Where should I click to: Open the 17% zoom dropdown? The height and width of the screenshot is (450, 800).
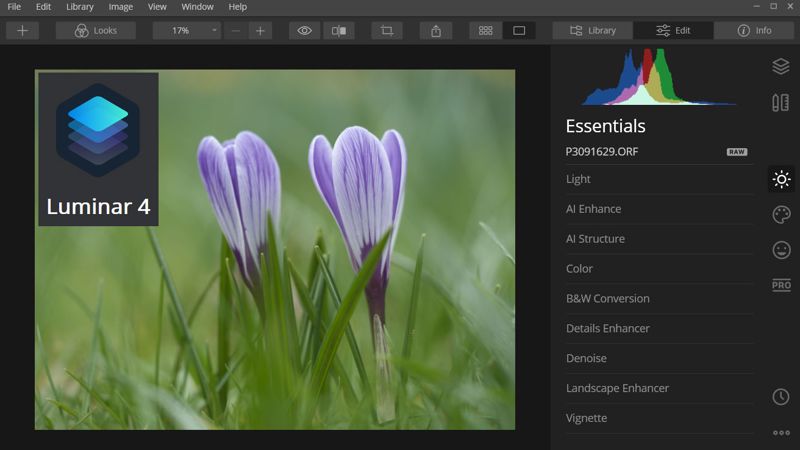(x=187, y=31)
